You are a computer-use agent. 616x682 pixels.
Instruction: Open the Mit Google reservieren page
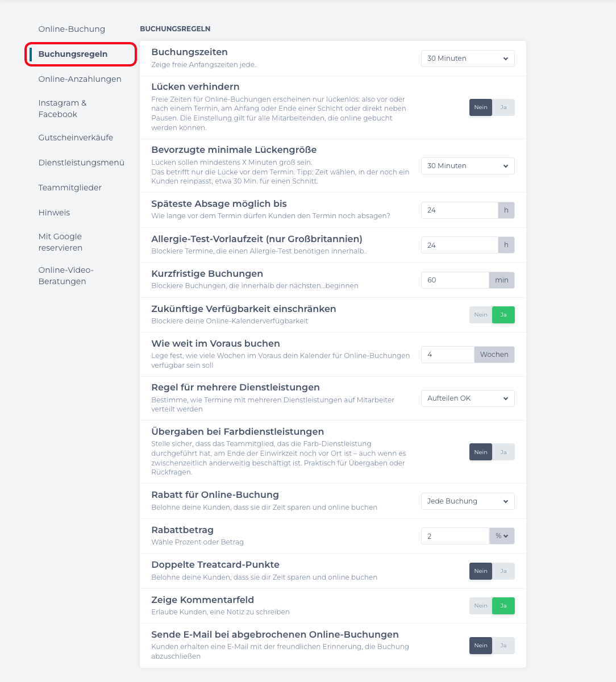tap(60, 242)
